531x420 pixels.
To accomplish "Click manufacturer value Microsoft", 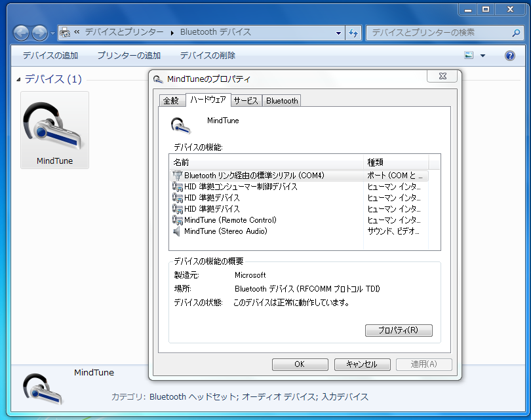I will pyautogui.click(x=250, y=275).
